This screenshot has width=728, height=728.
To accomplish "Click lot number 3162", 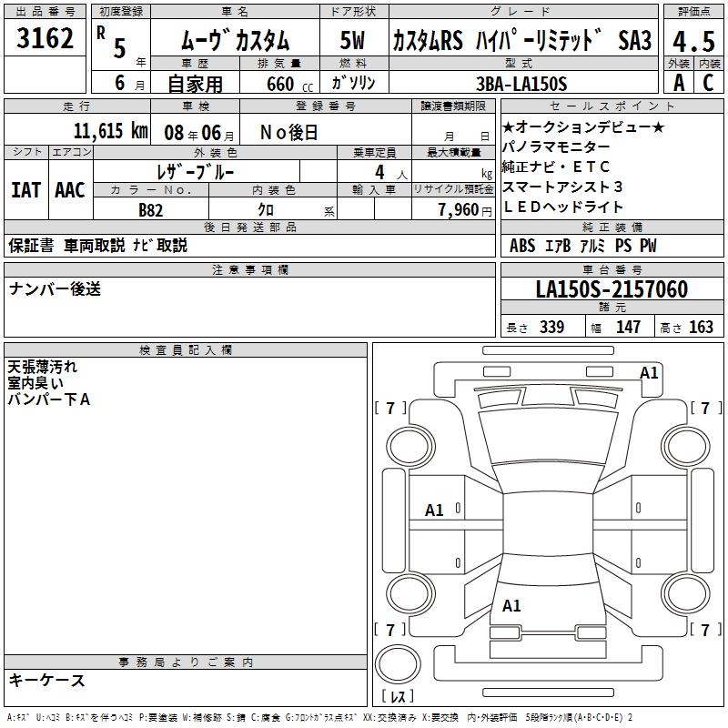I will pyautogui.click(x=45, y=38).
